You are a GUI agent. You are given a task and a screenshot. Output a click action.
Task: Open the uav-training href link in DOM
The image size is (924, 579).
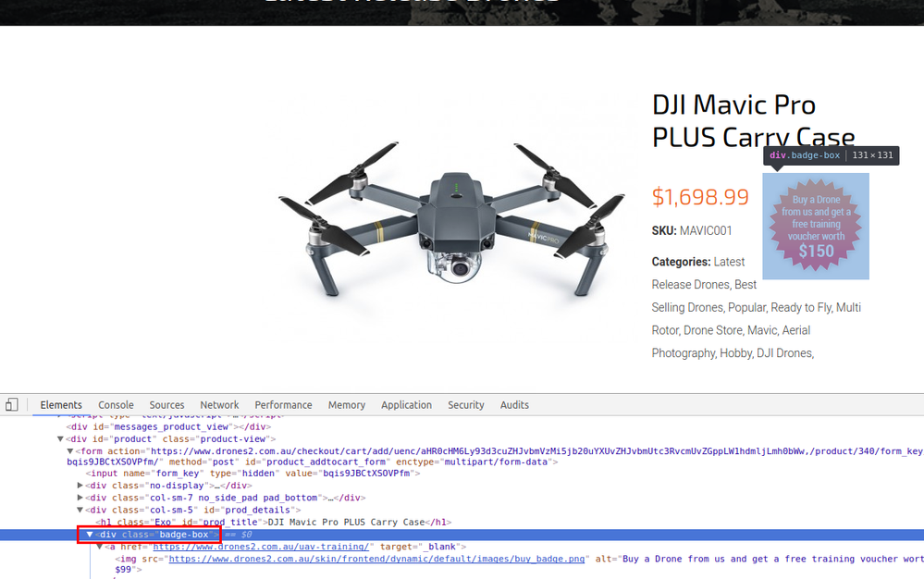coord(262,547)
